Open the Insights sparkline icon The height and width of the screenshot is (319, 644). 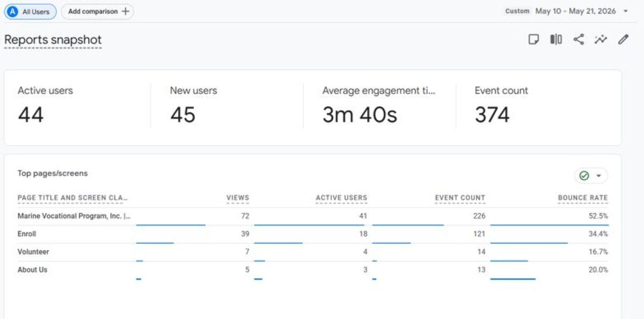(x=601, y=40)
